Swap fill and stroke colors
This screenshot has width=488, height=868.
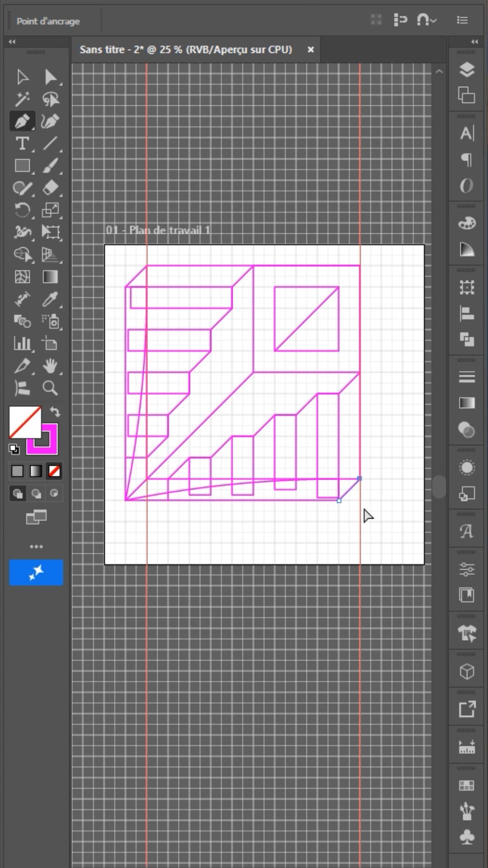coord(55,411)
